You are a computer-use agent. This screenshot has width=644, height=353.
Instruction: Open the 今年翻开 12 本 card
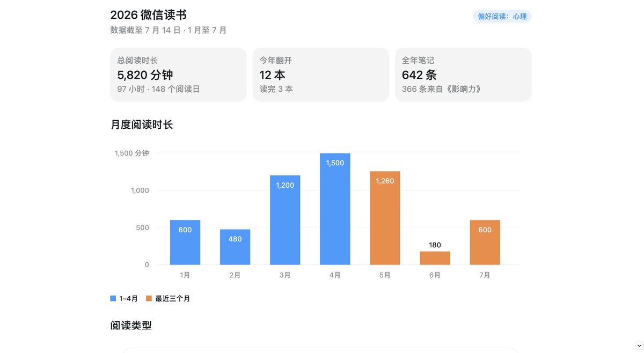[x=321, y=75]
